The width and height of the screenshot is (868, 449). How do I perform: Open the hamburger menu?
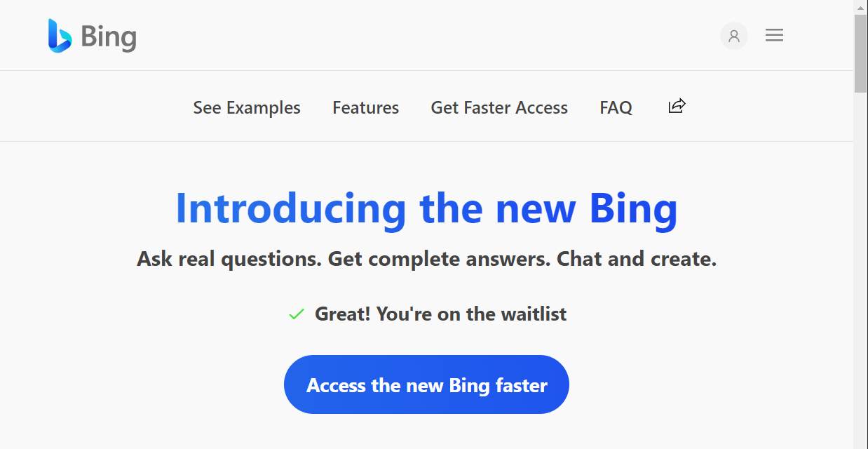[774, 35]
